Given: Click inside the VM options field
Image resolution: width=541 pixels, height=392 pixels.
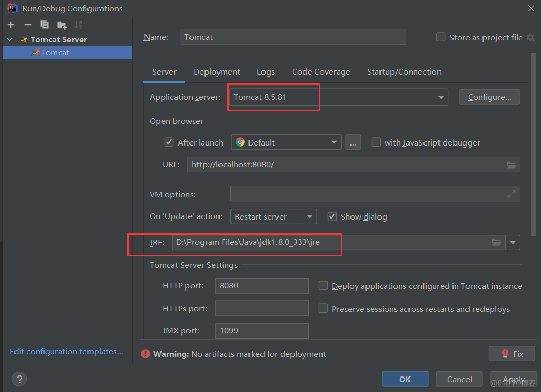Looking at the screenshot, I should pos(375,194).
